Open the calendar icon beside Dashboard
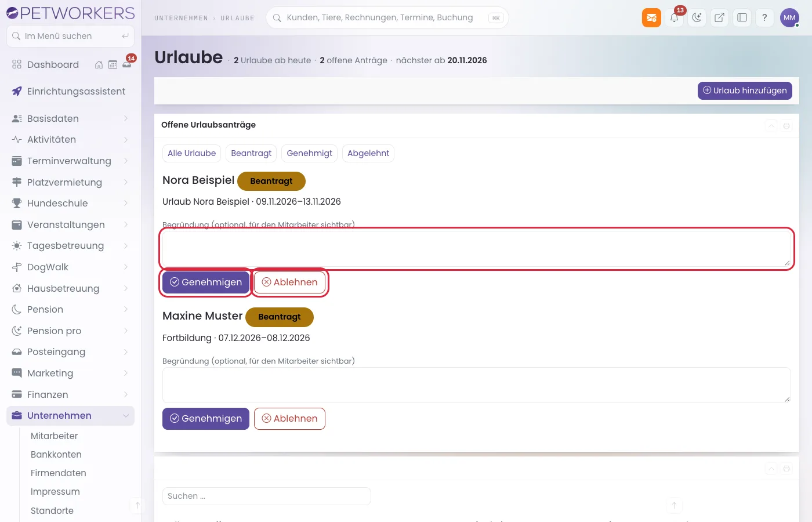 [113, 65]
